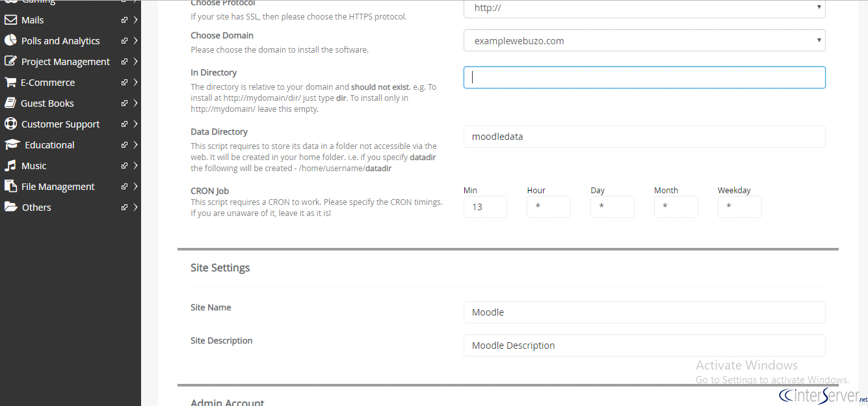Click the Site Description field

pyautogui.click(x=644, y=345)
